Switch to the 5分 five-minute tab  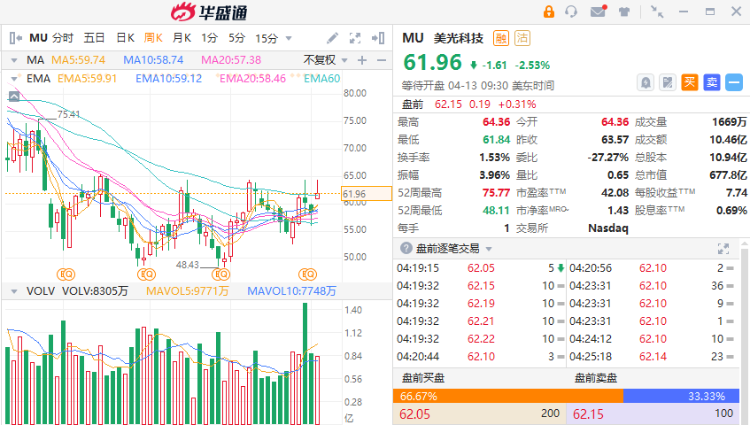point(236,38)
